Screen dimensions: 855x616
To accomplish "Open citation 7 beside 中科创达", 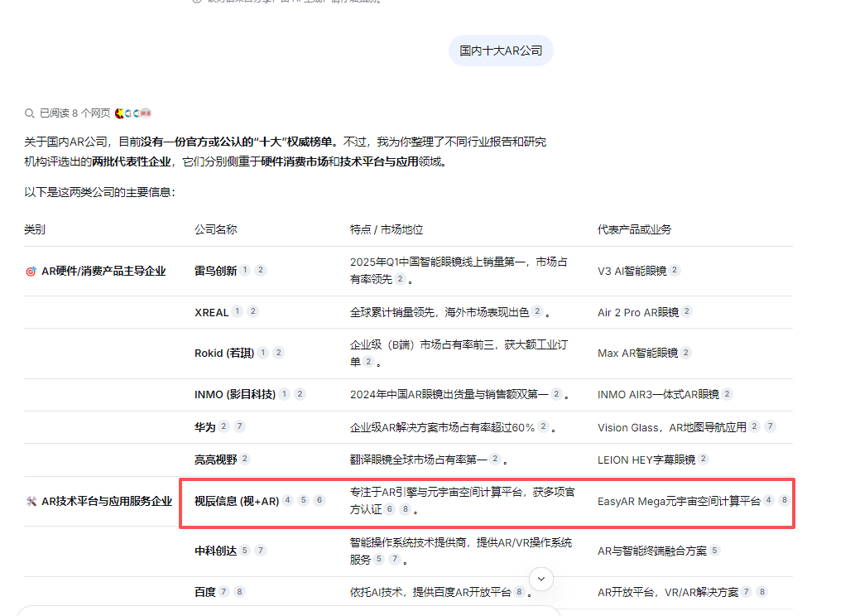I will coord(261,550).
